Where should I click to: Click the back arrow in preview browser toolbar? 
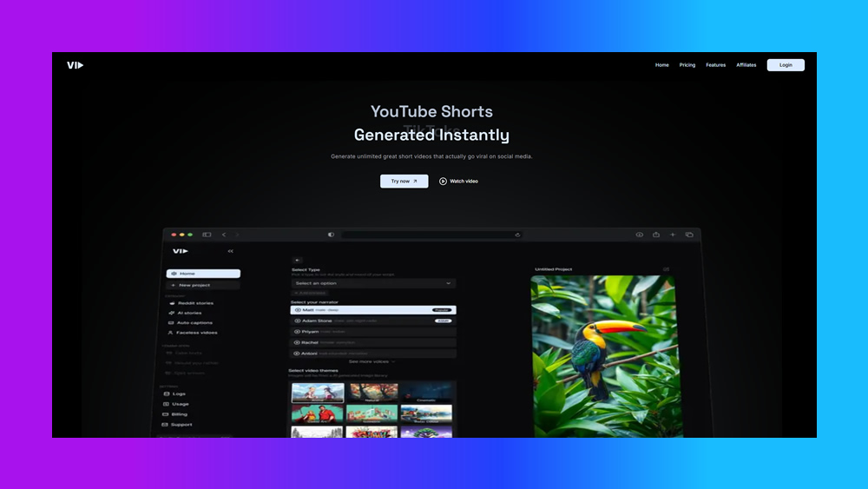(224, 235)
